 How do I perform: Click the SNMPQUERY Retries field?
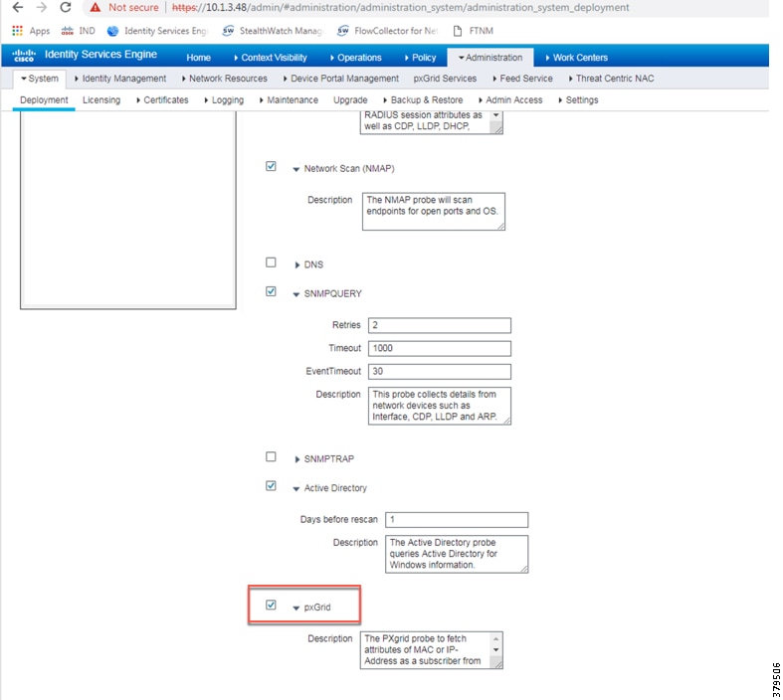(x=440, y=325)
